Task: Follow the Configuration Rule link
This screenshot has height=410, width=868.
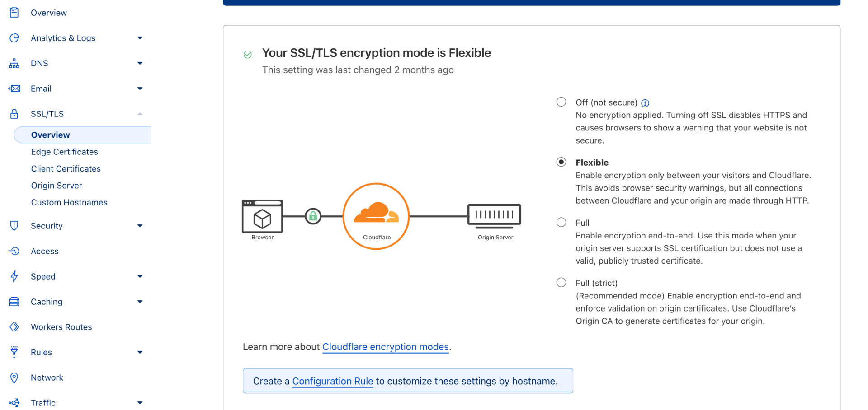Action: click(333, 381)
